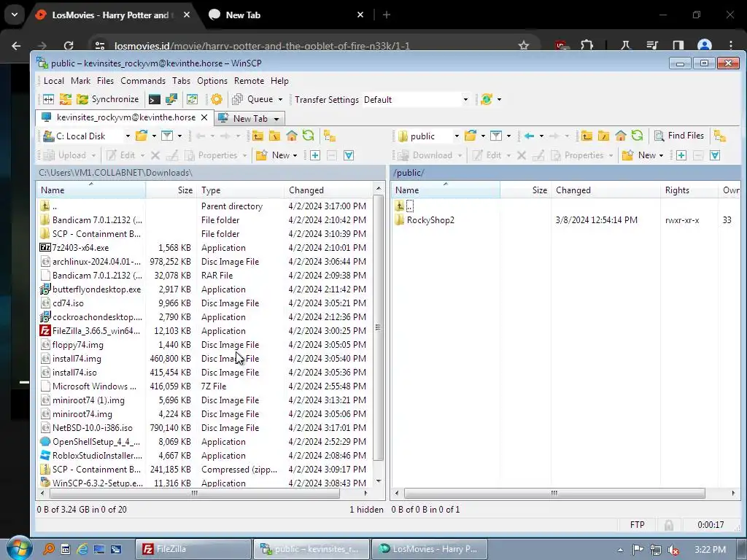Click the Find Files button
747x560 pixels.
tap(680, 136)
